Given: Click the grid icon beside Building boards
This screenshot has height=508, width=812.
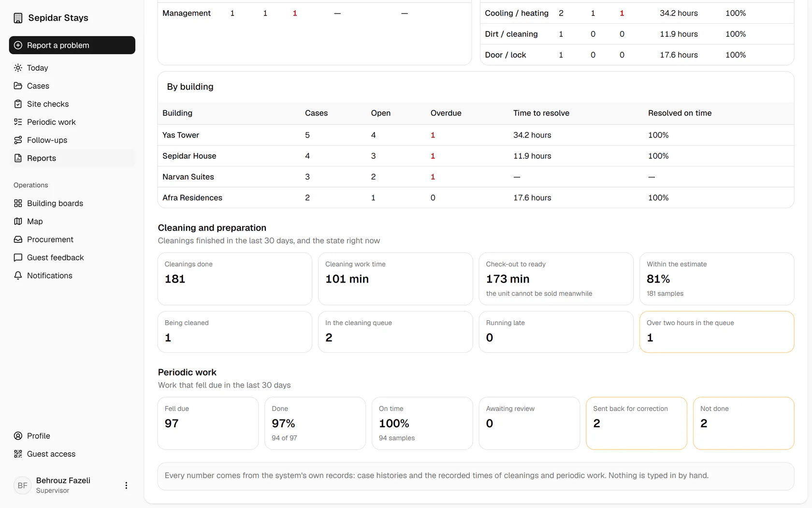Looking at the screenshot, I should [x=18, y=203].
